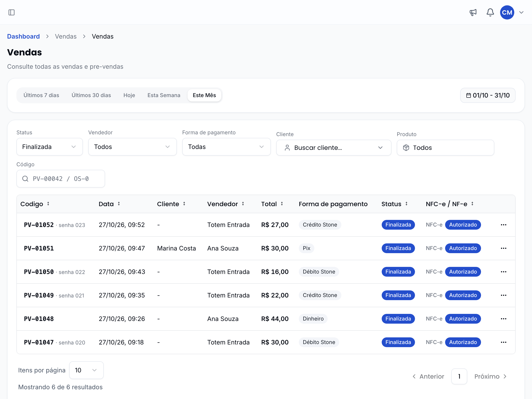Click the Marina Costa client cell
The width and height of the screenshot is (532, 399).
(x=176, y=248)
